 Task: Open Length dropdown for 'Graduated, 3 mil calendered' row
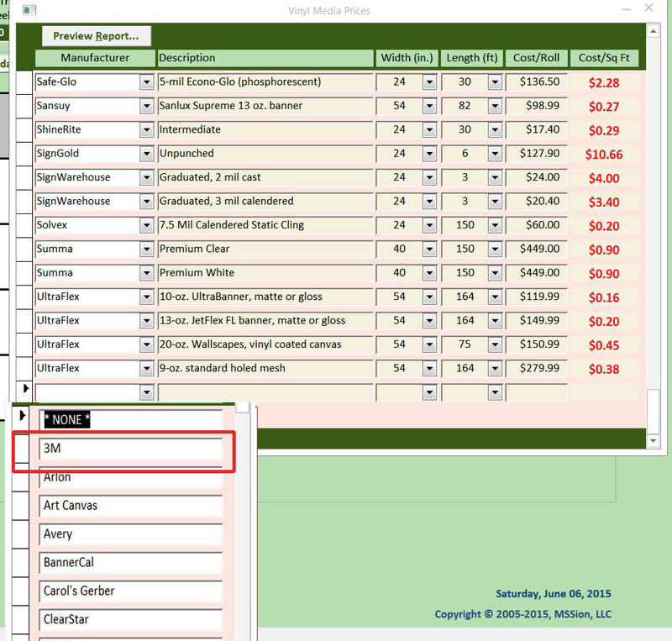[495, 202]
